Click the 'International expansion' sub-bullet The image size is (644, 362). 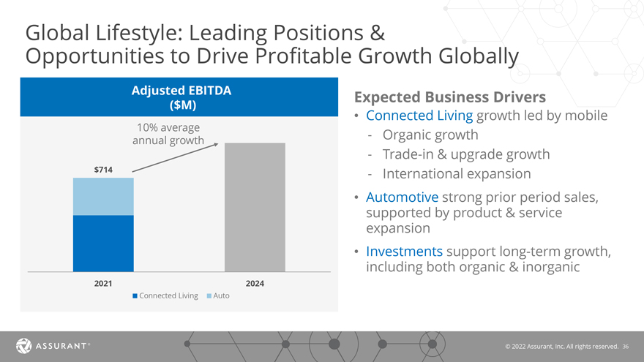click(457, 173)
